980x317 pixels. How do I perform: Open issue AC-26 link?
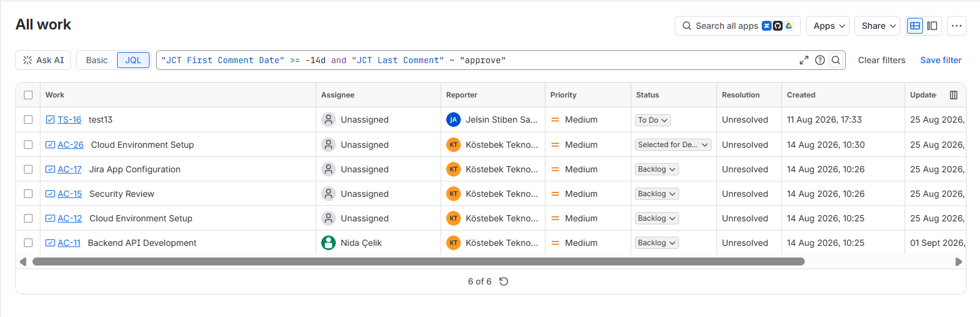tap(70, 145)
